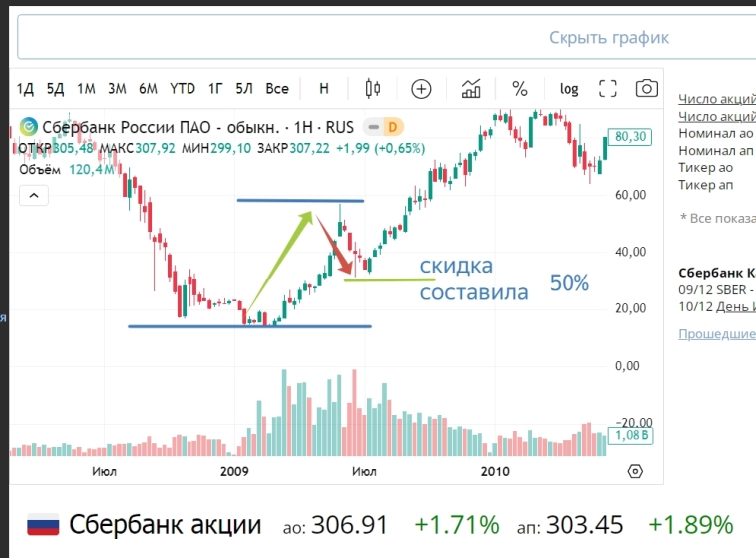Open the indicators chart icon
This screenshot has height=558, width=756.
click(x=472, y=88)
